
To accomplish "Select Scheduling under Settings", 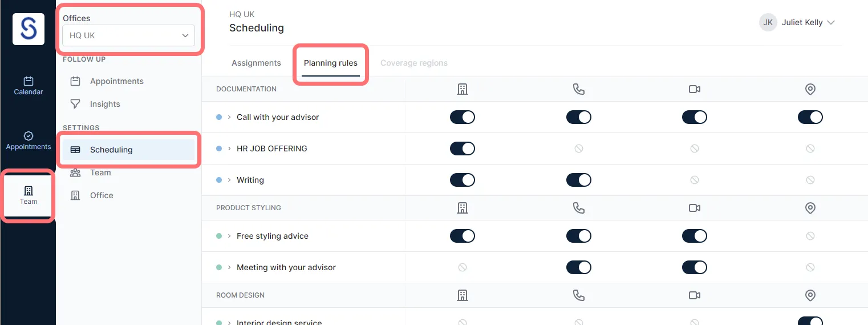I will click(x=129, y=150).
